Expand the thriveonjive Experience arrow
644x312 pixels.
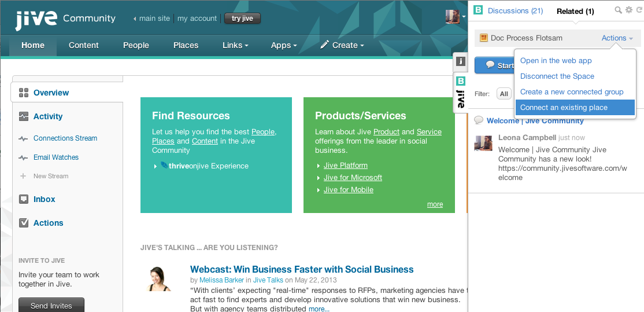[x=156, y=166]
